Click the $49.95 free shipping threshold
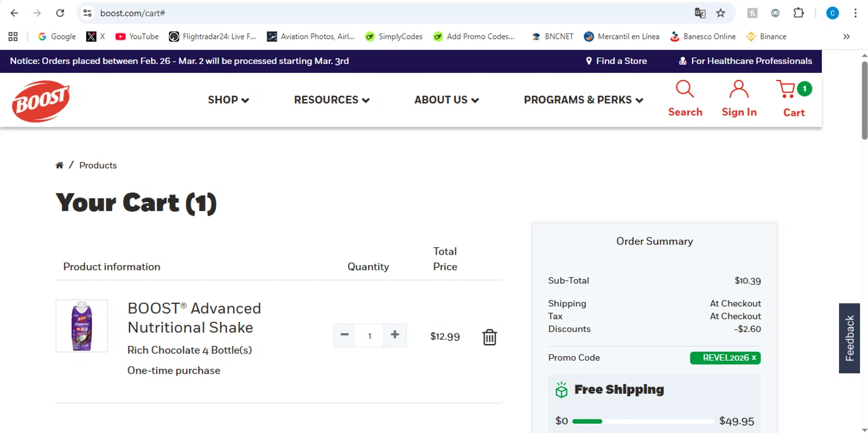 (x=737, y=421)
